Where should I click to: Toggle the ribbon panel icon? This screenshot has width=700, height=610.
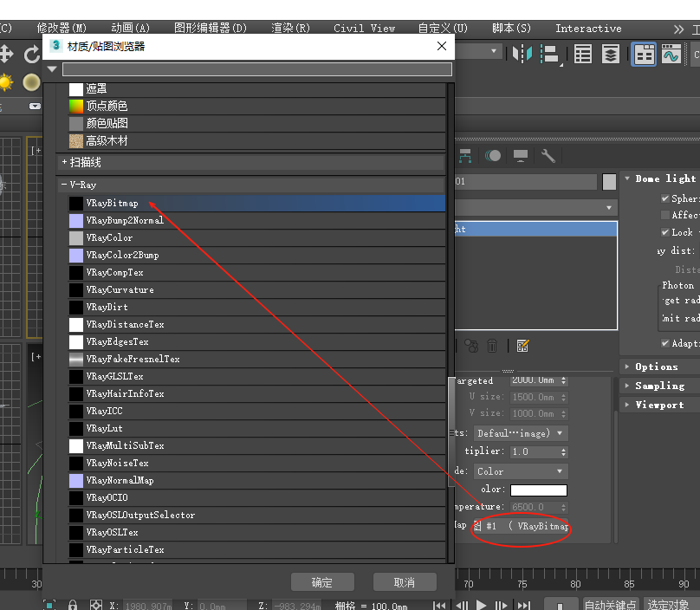coord(644,55)
